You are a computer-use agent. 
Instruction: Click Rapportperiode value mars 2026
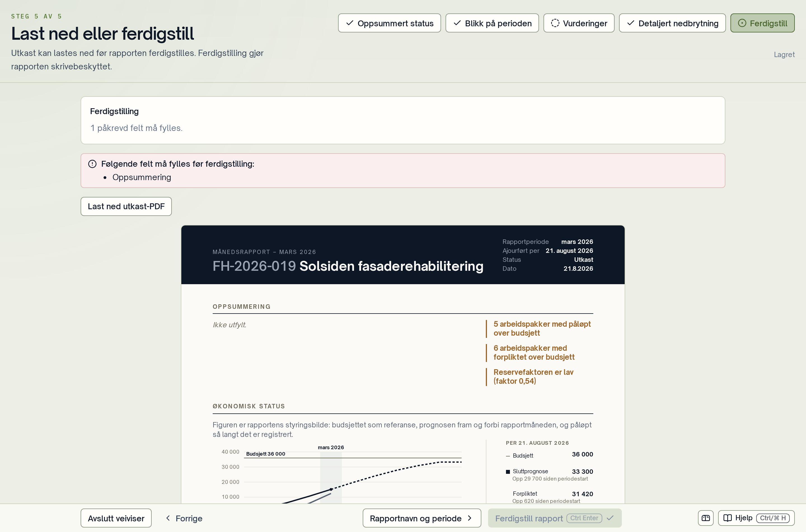coord(577,242)
